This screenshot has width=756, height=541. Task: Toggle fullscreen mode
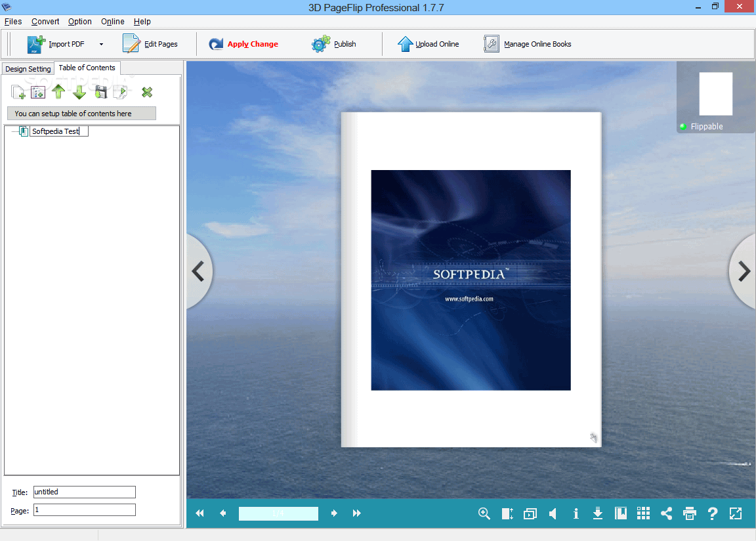click(736, 513)
